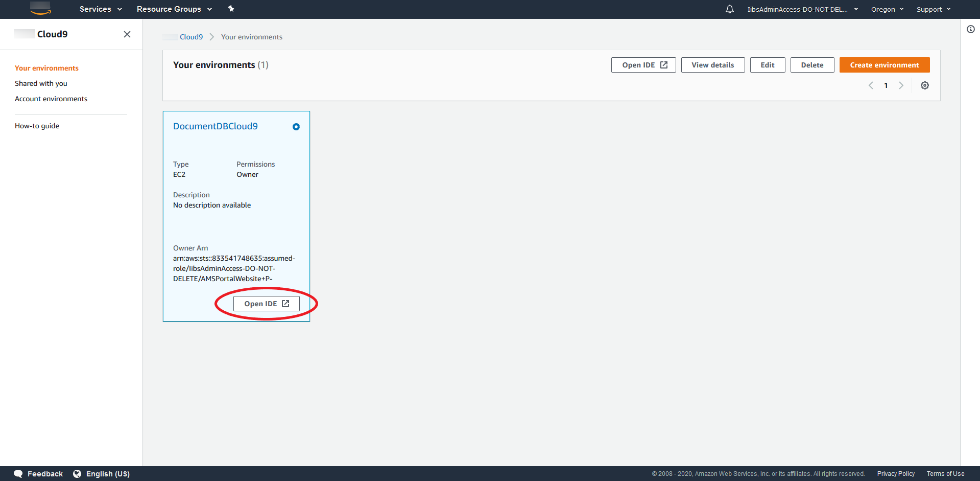Expand the Services dropdown
This screenshot has width=980, height=481.
[101, 9]
